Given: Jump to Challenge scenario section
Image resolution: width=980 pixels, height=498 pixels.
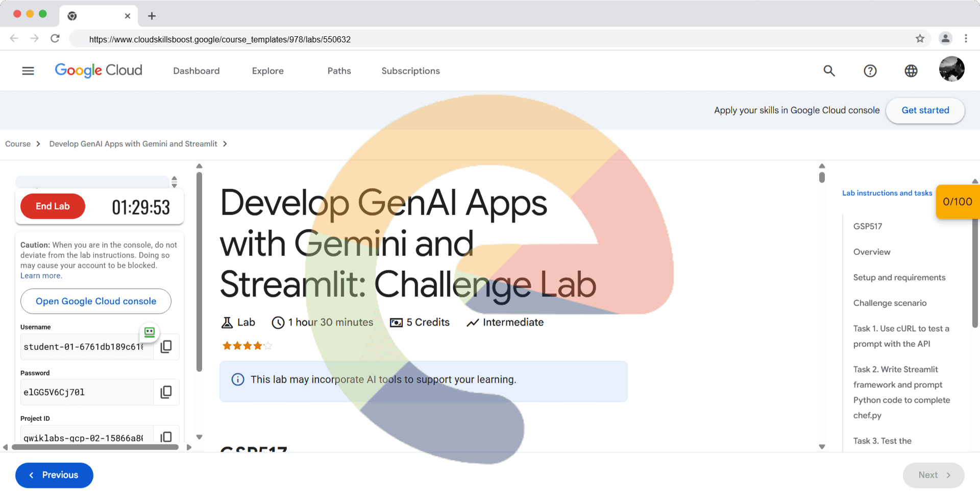Looking at the screenshot, I should coord(890,303).
